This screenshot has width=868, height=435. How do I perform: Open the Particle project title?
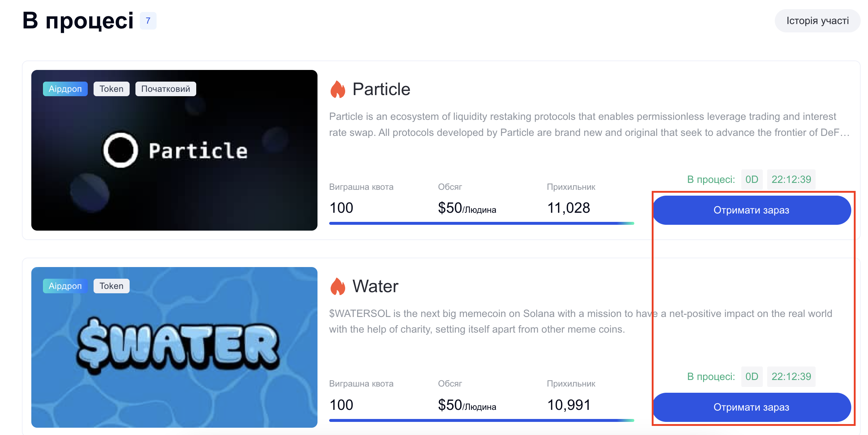pos(381,89)
